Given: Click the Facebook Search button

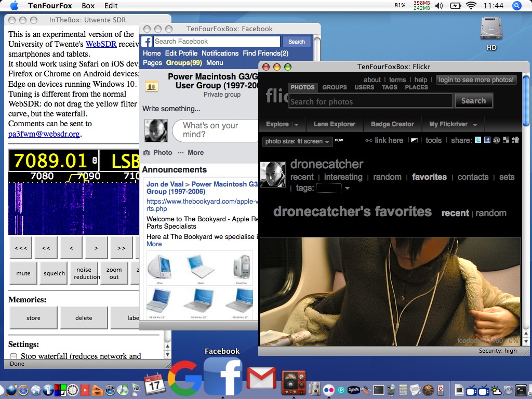Looking at the screenshot, I should [x=297, y=42].
